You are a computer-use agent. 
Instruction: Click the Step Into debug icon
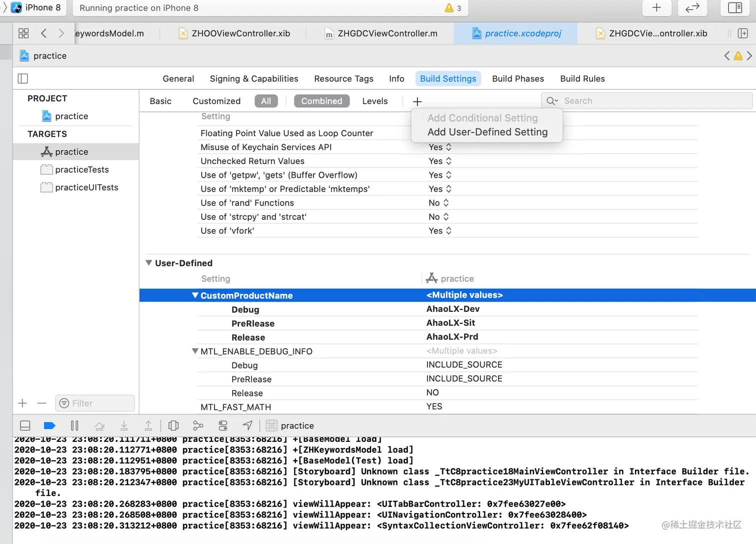(x=124, y=426)
